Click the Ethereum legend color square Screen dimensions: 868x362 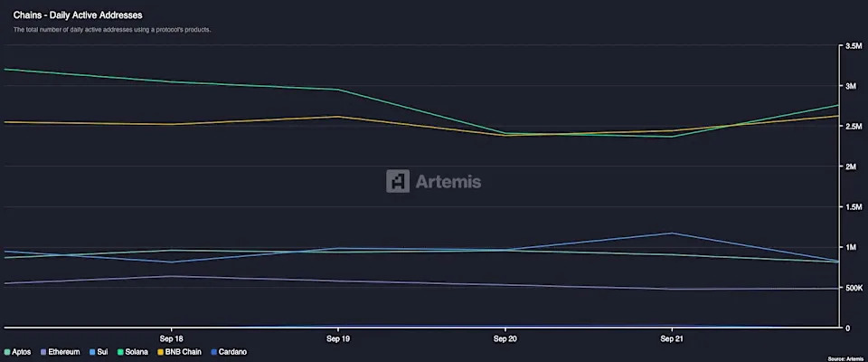42,351
